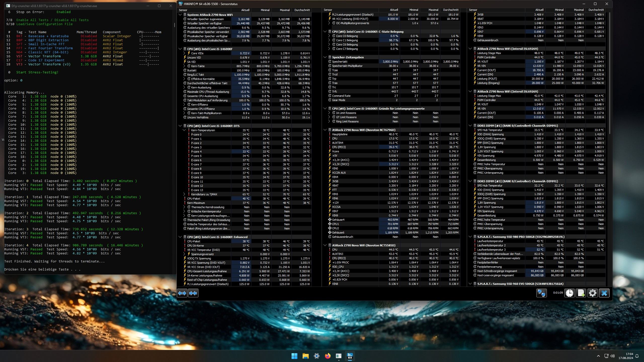This screenshot has width=644, height=362.
Task: Collapse CPU Enhanced sensor group
Action: (180, 237)
